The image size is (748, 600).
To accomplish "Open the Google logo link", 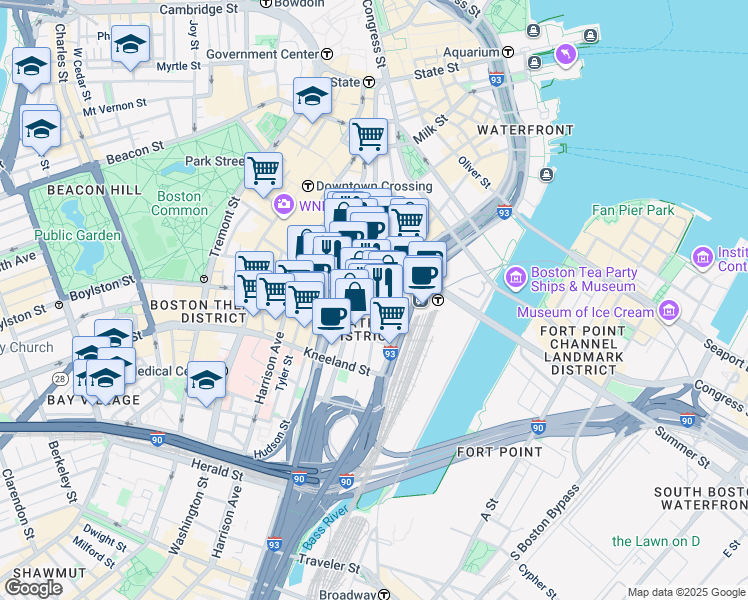I will tap(33, 588).
